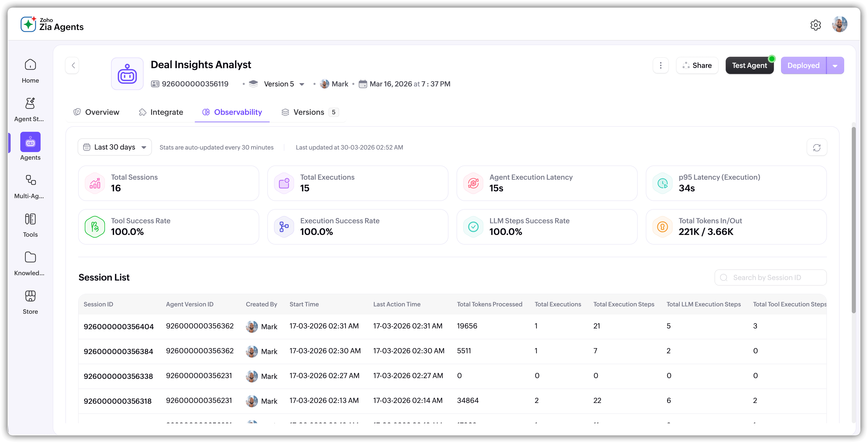868x443 pixels.
Task: Open the Tools sidebar icon
Action: [x=30, y=219]
